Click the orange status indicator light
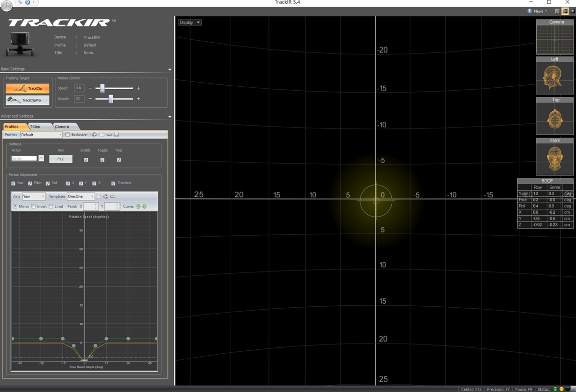The width and height of the screenshot is (576, 392). click(561, 389)
